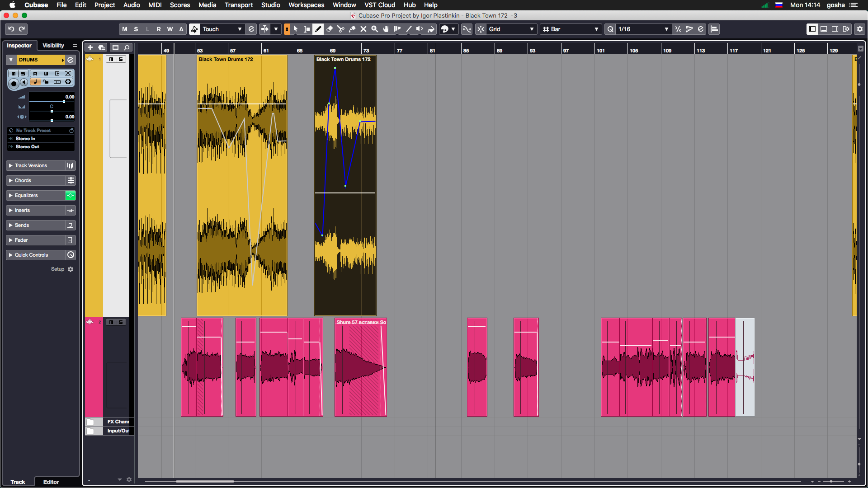Open the Setup gear in Inspector
This screenshot has width=868, height=488.
click(71, 269)
